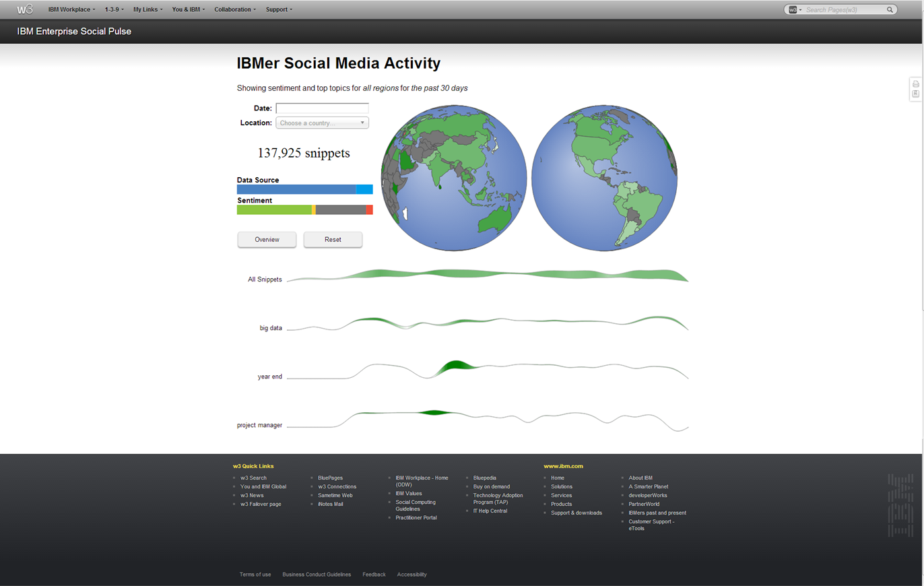Open the iNotes Mail link
This screenshot has height=586, width=924.
330,504
